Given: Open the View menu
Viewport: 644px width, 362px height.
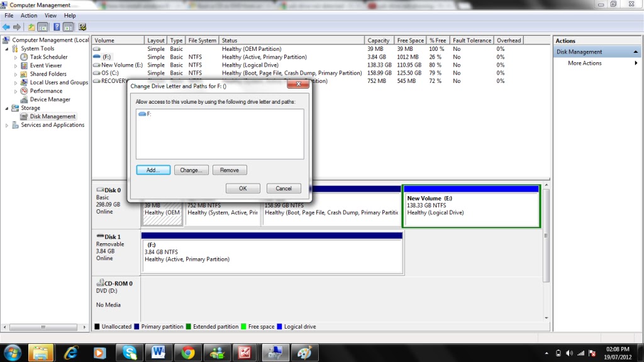Looking at the screenshot, I should pyautogui.click(x=50, y=15).
